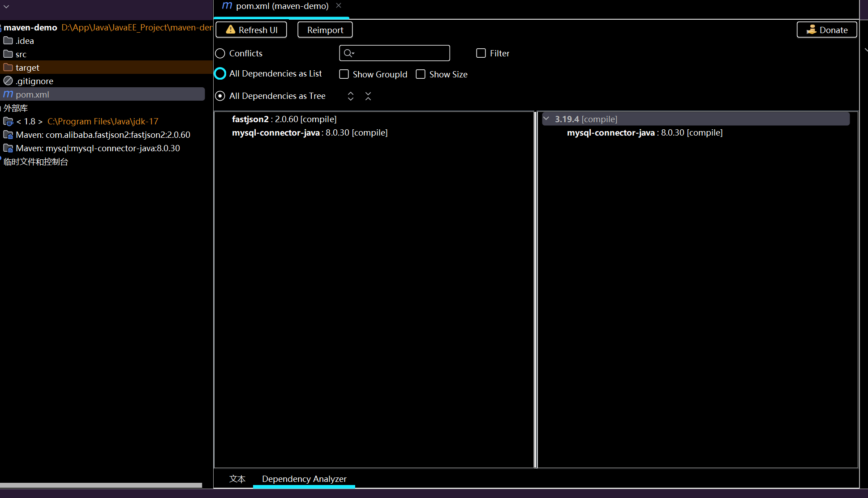Click the expand all tree icon

click(x=351, y=96)
